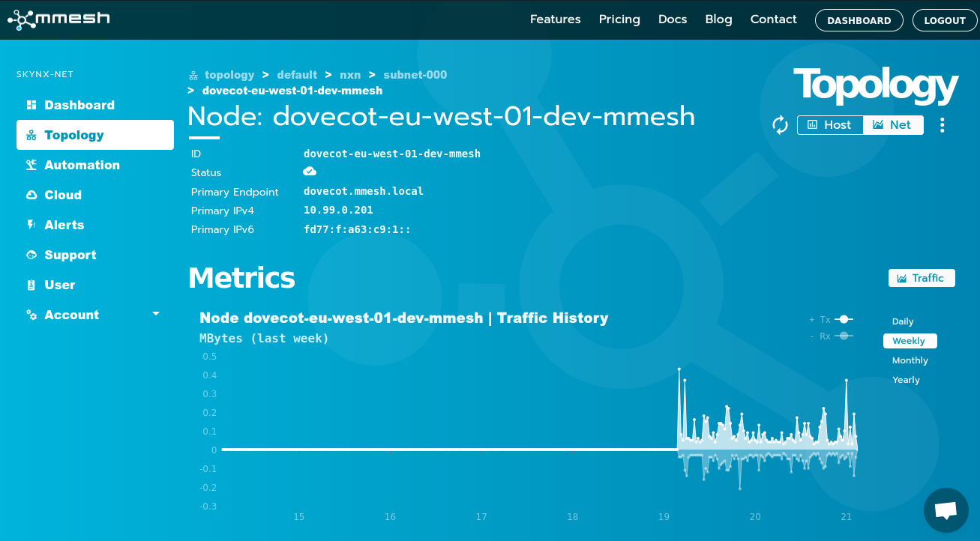Click the DASHBOARD button in header
Image resolution: width=980 pixels, height=541 pixels.
tap(859, 20)
